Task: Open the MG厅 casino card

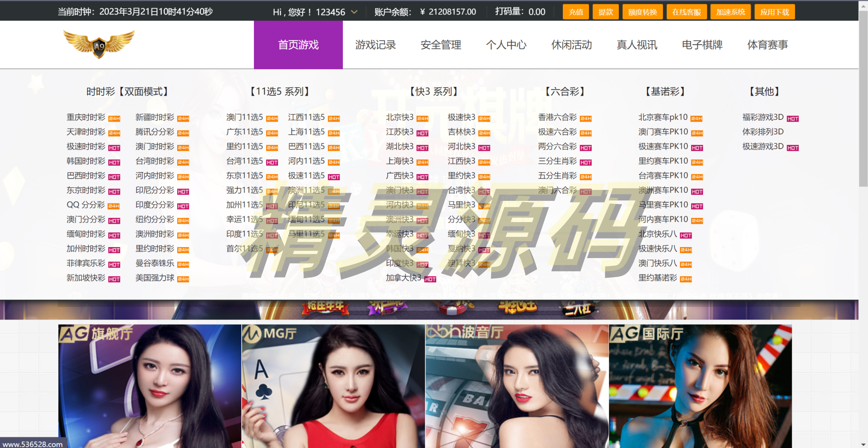Action: [x=333, y=386]
